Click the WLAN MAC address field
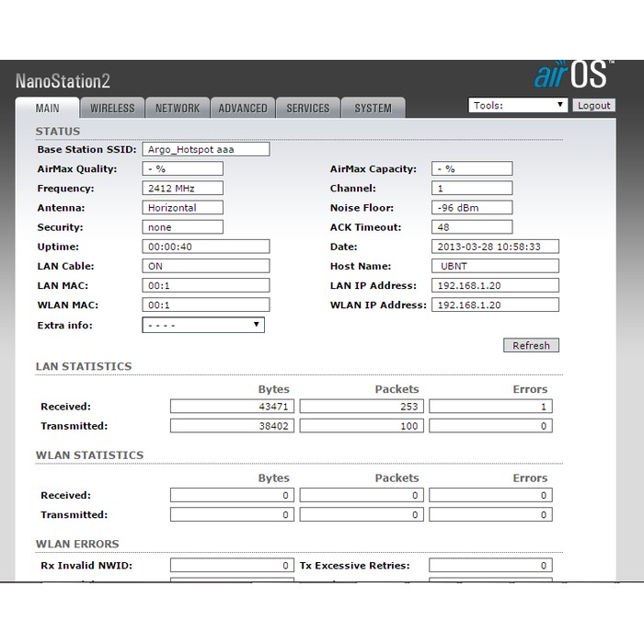The image size is (644, 644). tap(206, 305)
